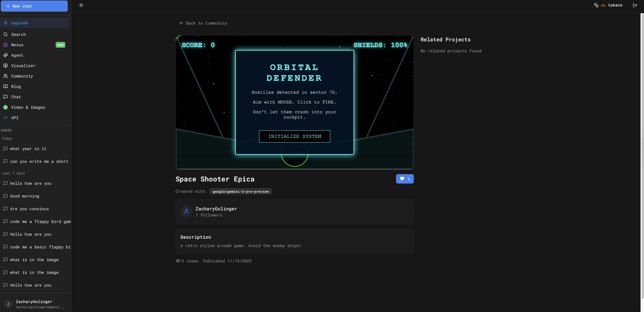Toggle the like on Space Shooter Epica

tap(405, 179)
